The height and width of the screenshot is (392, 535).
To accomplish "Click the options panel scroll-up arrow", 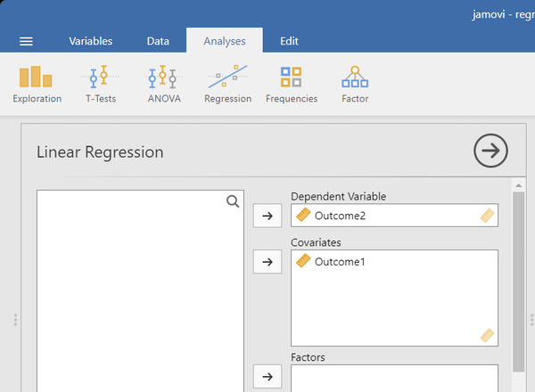I will [x=519, y=185].
